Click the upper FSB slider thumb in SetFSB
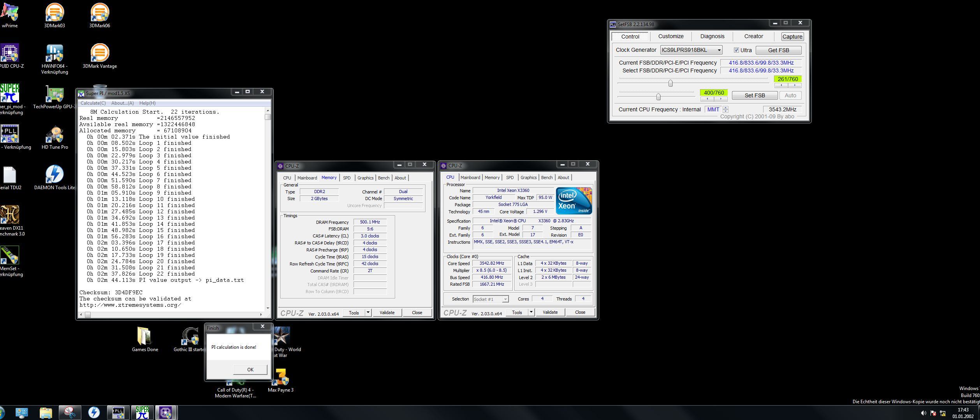The image size is (980, 420). [x=670, y=83]
